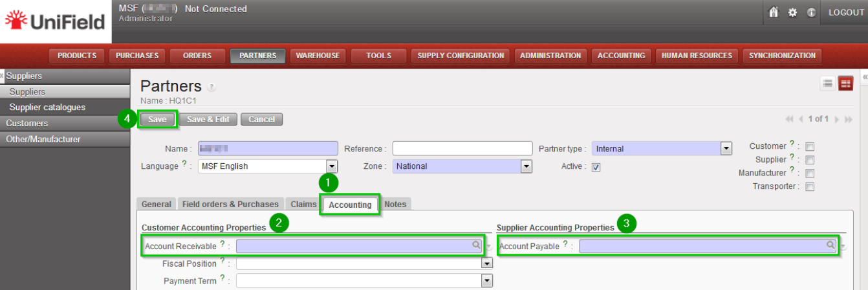
Task: Click search magnifier in Account Receivable field
Action: click(476, 245)
